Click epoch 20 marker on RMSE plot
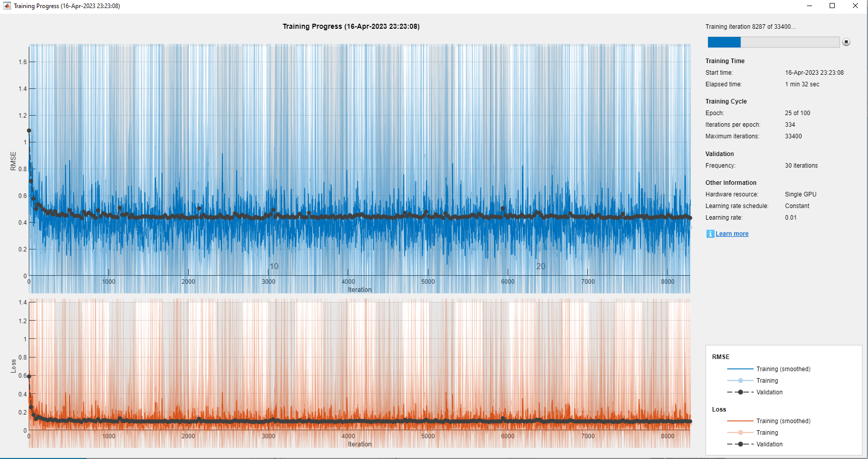 coord(540,266)
